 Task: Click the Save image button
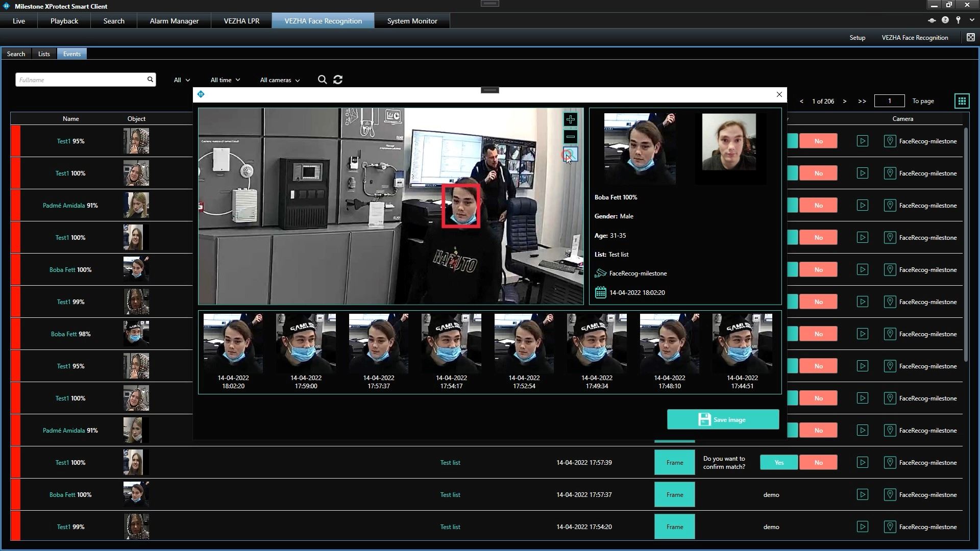click(x=723, y=419)
